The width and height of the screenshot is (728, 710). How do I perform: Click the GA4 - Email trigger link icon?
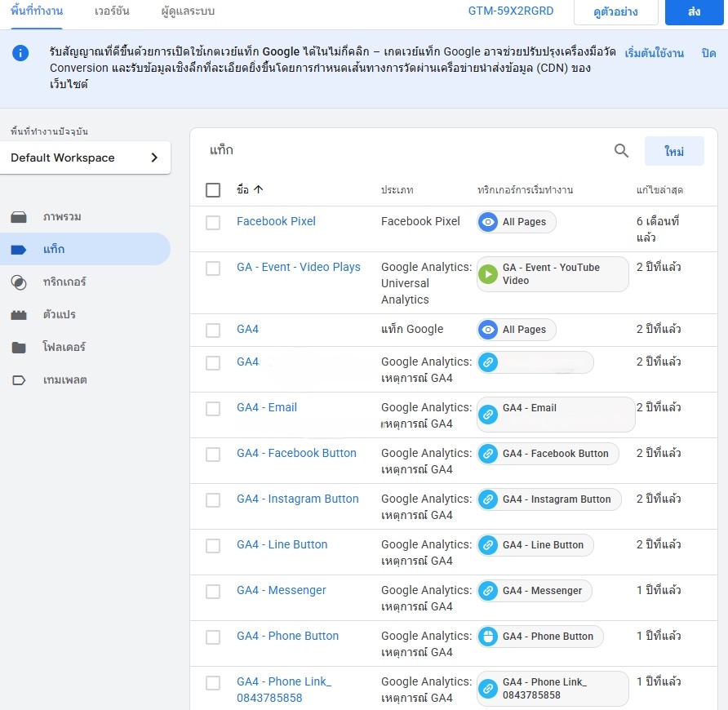pos(488,415)
